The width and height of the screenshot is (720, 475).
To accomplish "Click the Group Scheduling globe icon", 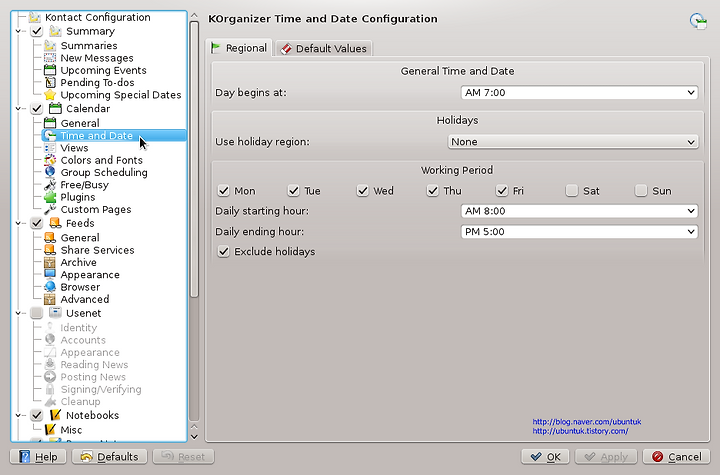I will pyautogui.click(x=50, y=172).
